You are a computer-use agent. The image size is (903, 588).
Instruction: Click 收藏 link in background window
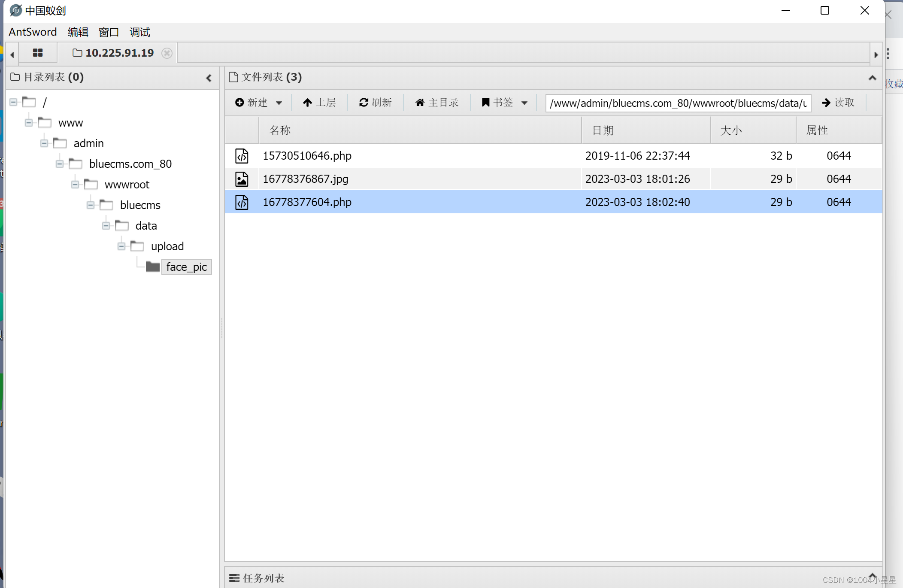coord(894,84)
